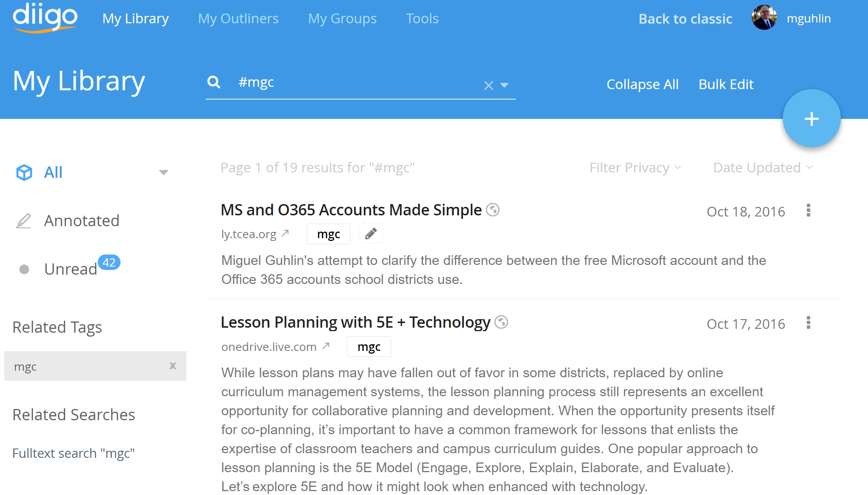Click the Related Tags heading
Viewport: 868px width, 495px height.
click(57, 327)
